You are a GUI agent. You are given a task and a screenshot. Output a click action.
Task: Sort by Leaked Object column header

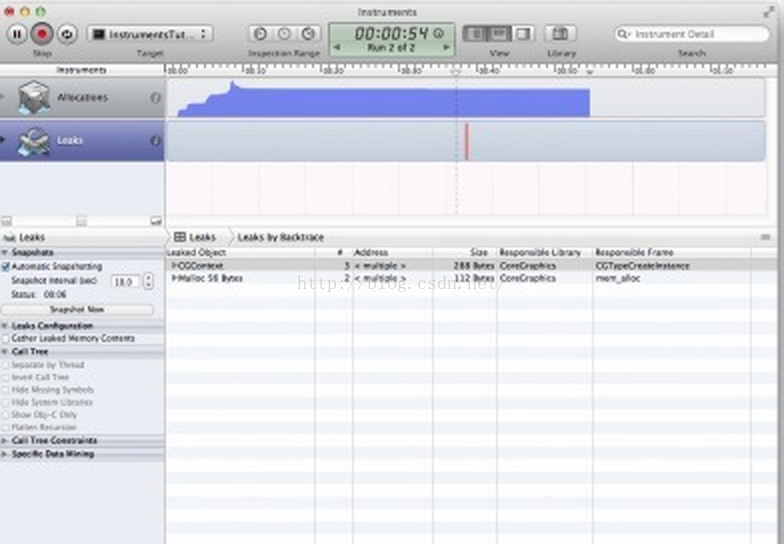coord(240,252)
